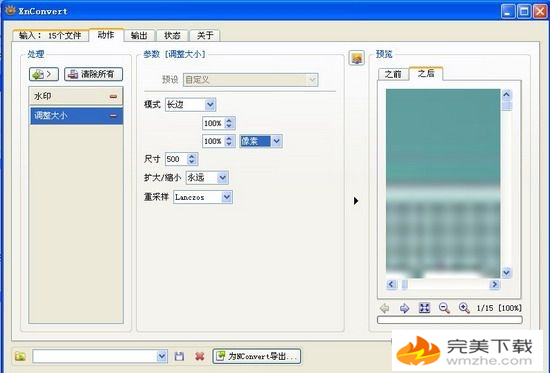Go to next preview image
The image size is (550, 373).
404,308
